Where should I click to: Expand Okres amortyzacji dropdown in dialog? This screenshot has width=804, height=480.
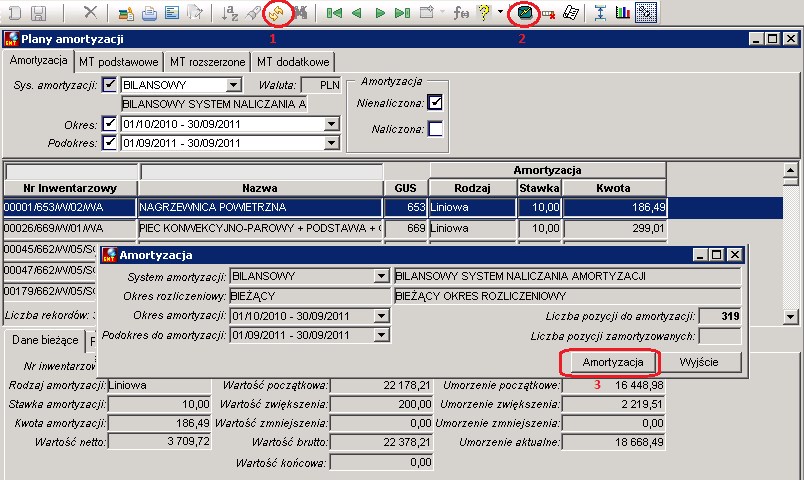[381, 316]
